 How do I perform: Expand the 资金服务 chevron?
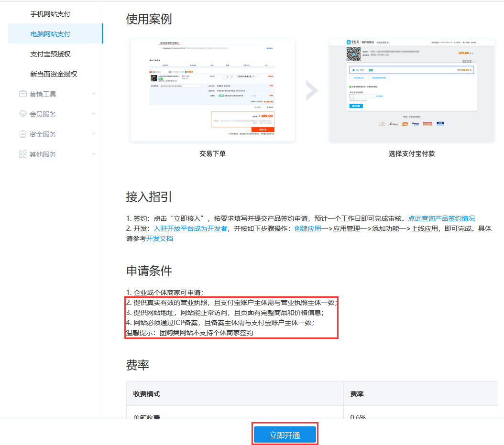(x=94, y=134)
